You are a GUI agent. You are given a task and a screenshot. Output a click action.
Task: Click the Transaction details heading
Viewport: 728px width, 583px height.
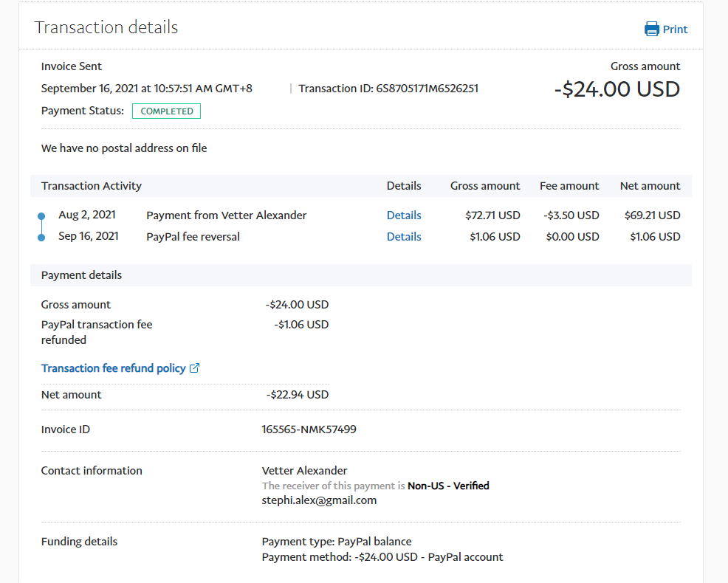click(x=106, y=28)
